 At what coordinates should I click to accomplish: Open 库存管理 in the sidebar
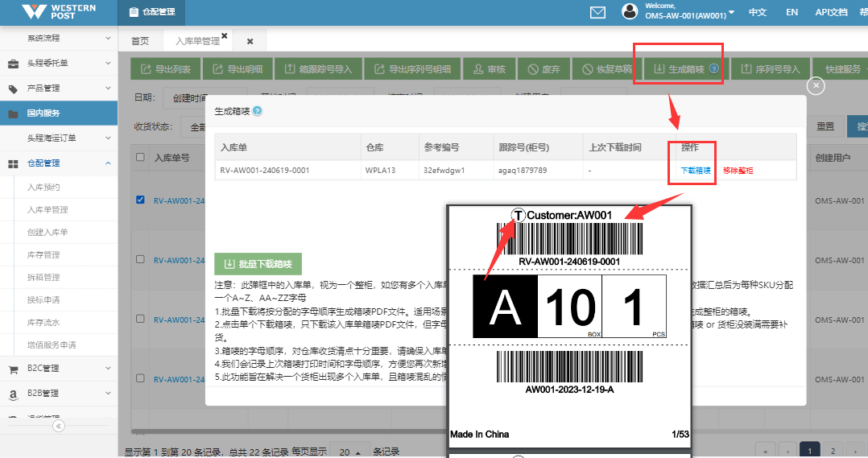[x=43, y=255]
